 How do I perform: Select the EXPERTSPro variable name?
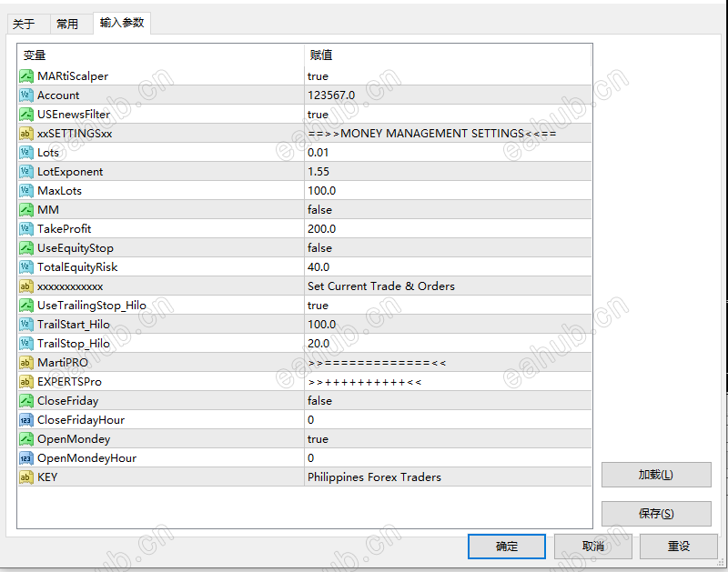click(70, 382)
